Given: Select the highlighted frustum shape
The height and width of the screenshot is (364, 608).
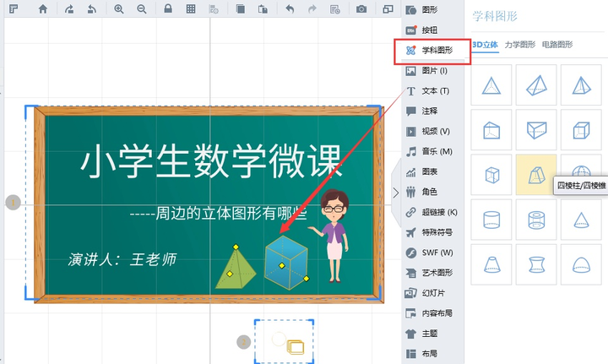Looking at the screenshot, I should pos(536,175).
